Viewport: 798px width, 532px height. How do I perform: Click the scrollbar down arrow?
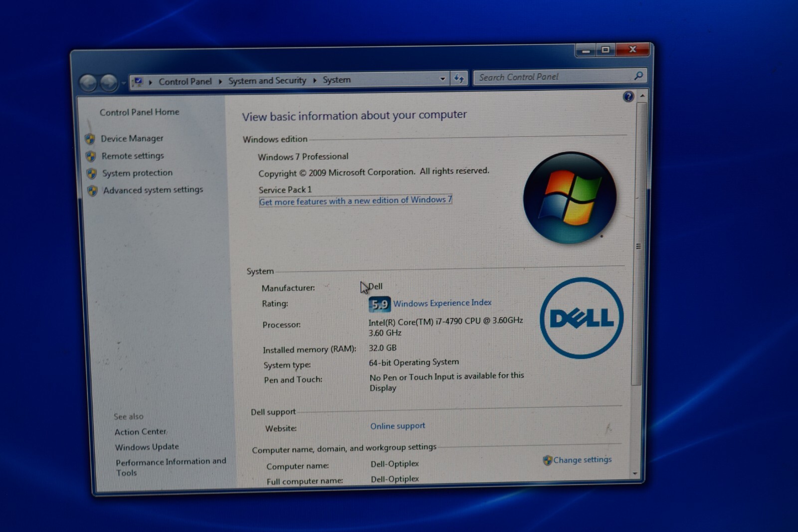click(x=635, y=473)
